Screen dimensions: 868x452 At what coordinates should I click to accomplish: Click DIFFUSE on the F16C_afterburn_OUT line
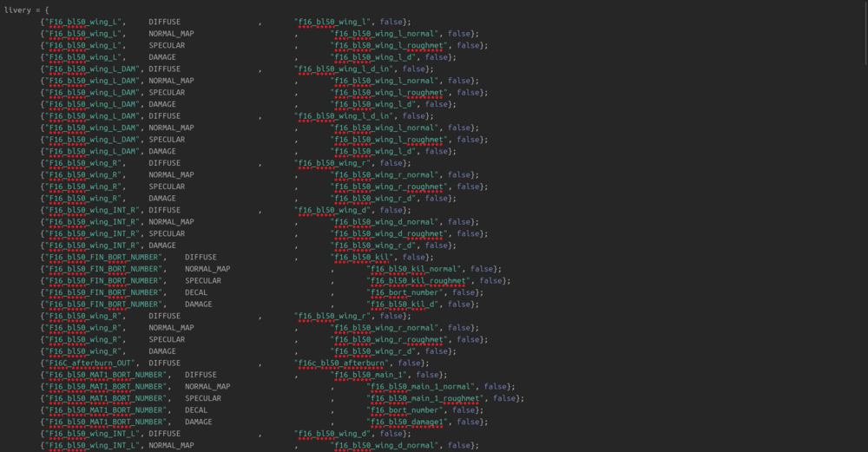164,363
